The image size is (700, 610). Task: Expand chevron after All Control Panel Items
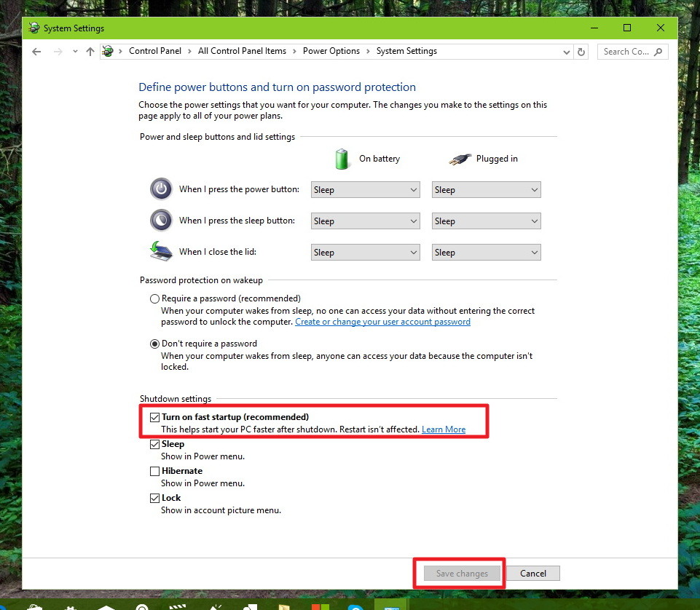click(294, 51)
